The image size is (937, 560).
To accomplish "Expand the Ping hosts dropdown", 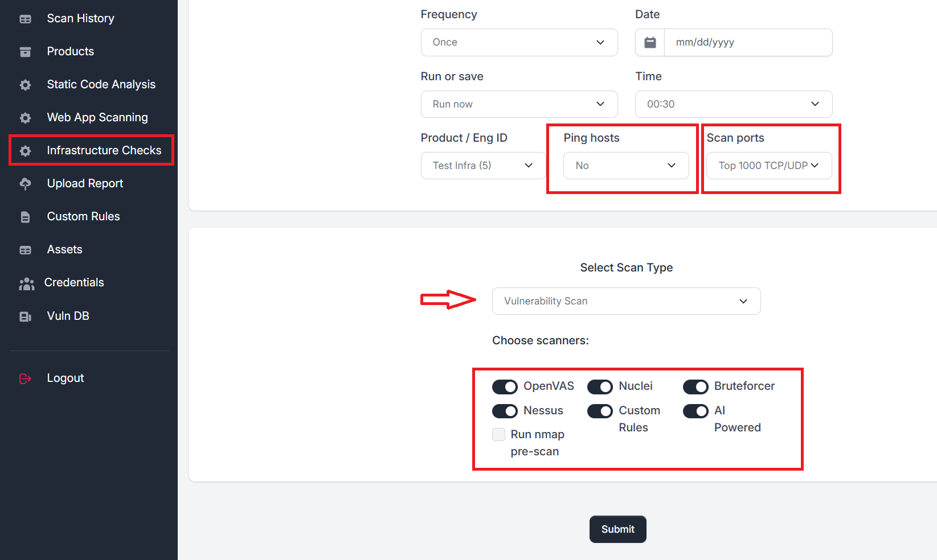I will tap(626, 166).
